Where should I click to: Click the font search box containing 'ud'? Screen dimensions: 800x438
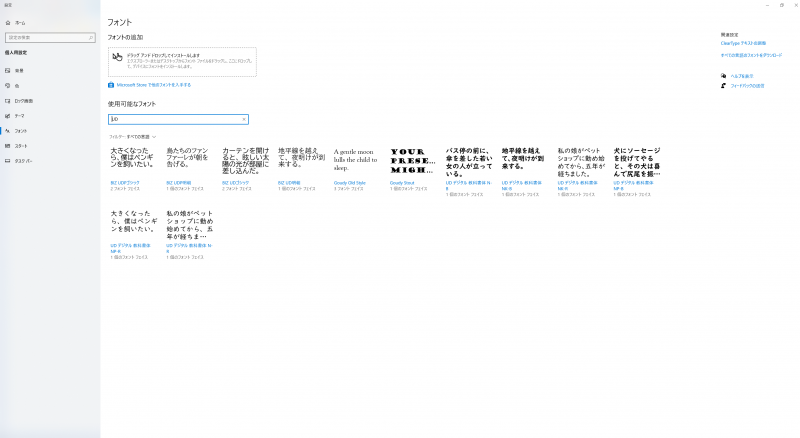(178, 119)
